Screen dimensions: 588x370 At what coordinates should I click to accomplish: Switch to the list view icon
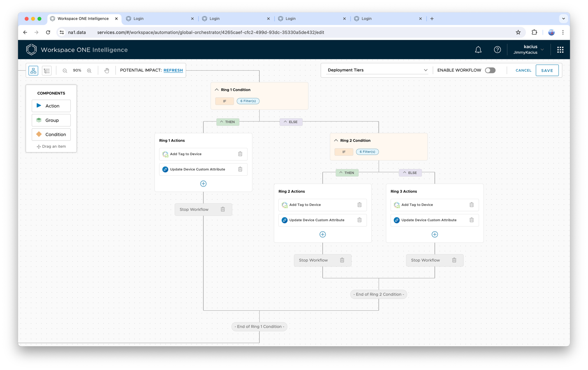tap(47, 71)
